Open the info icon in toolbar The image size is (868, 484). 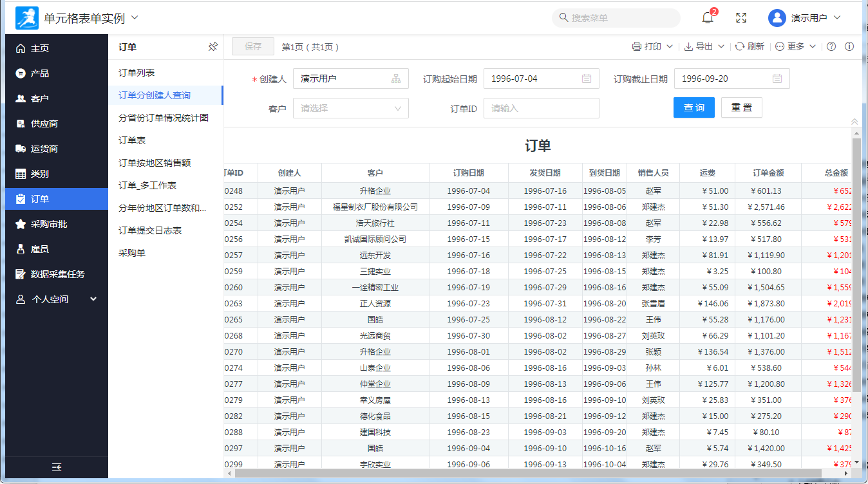click(x=849, y=46)
